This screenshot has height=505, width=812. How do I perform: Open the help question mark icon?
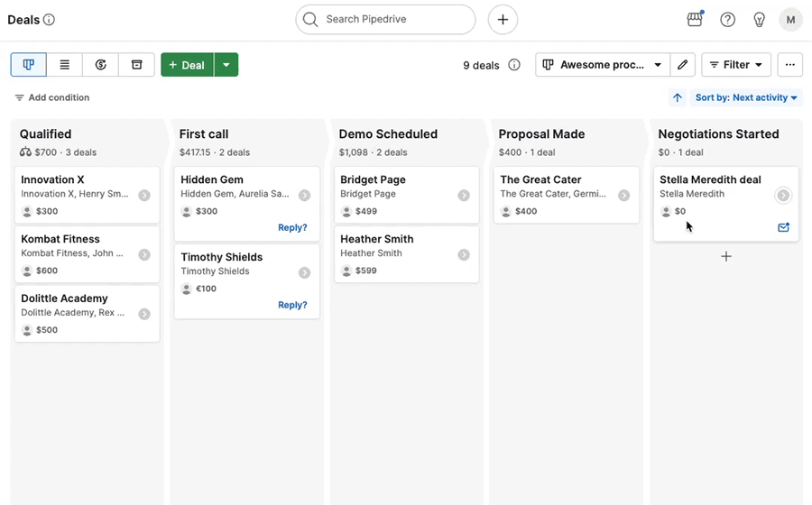coord(727,20)
